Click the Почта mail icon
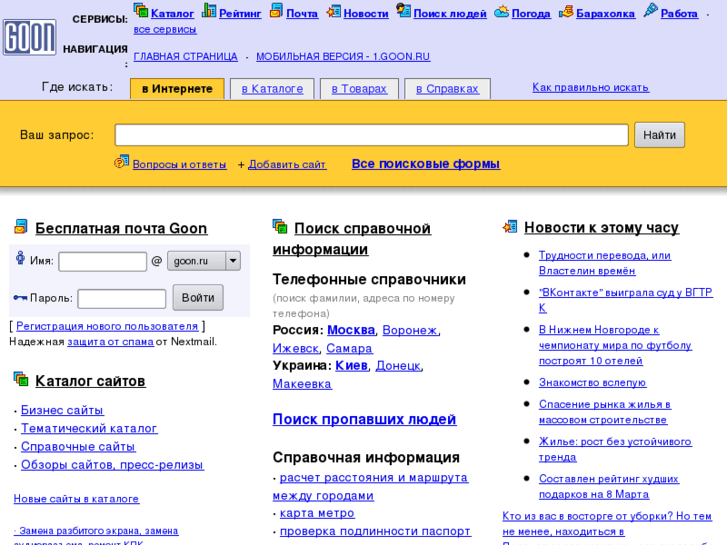The width and height of the screenshot is (727, 545). coord(276,10)
